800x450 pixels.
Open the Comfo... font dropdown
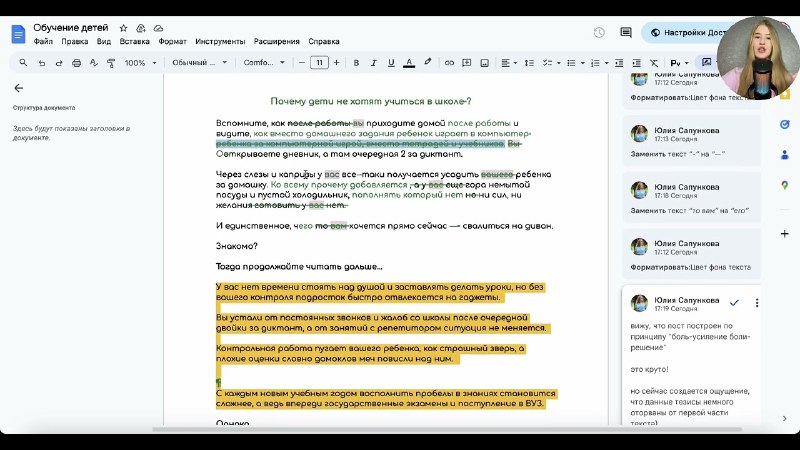pos(264,63)
